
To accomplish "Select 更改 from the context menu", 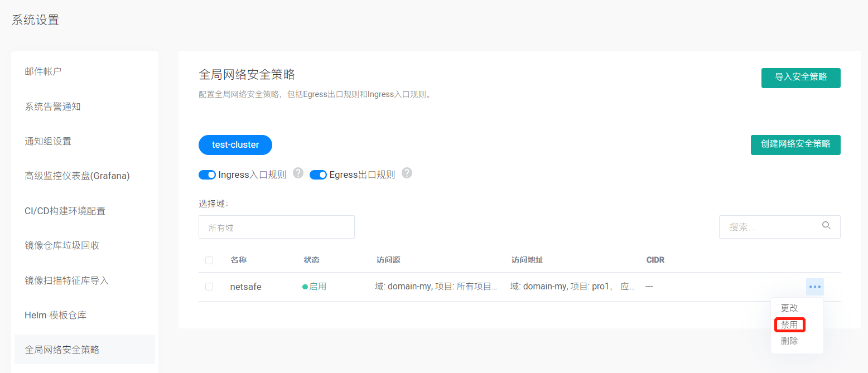I will pyautogui.click(x=789, y=308).
